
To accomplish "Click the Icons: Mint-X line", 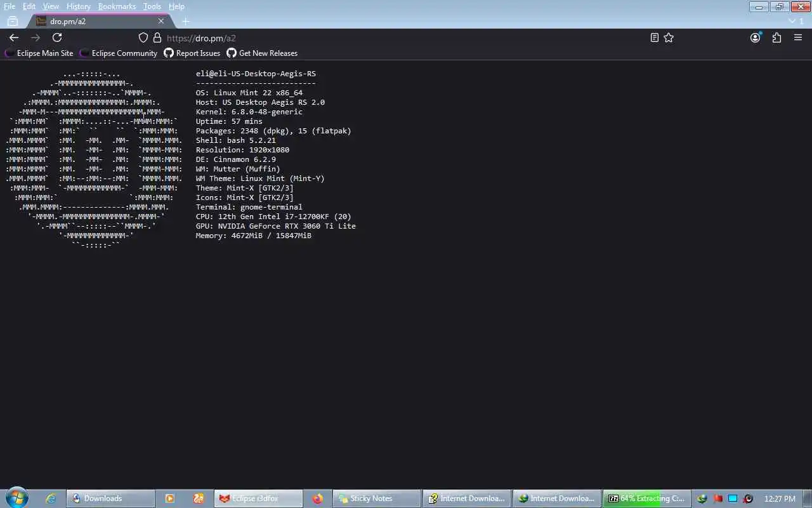I will point(245,197).
